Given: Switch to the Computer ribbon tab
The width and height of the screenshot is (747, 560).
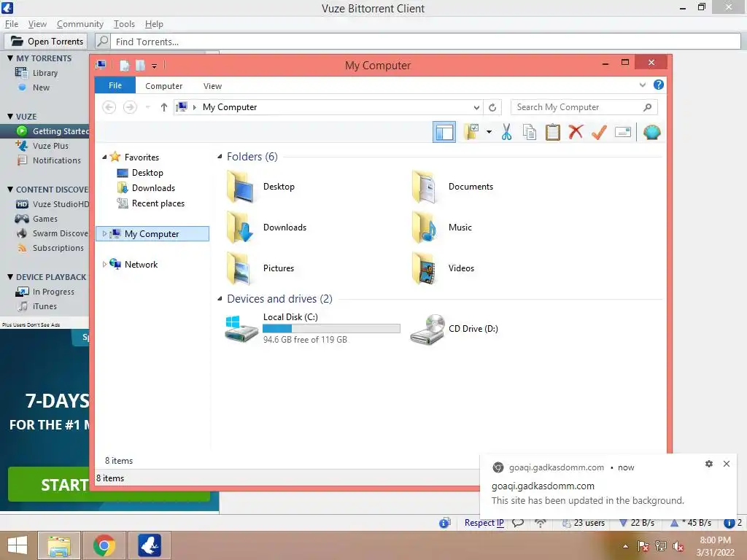Looking at the screenshot, I should (x=164, y=86).
